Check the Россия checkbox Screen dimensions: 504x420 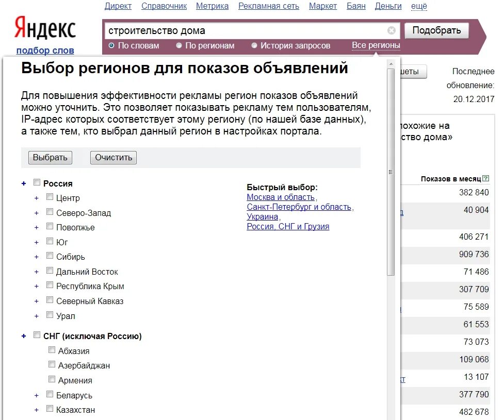(x=37, y=183)
